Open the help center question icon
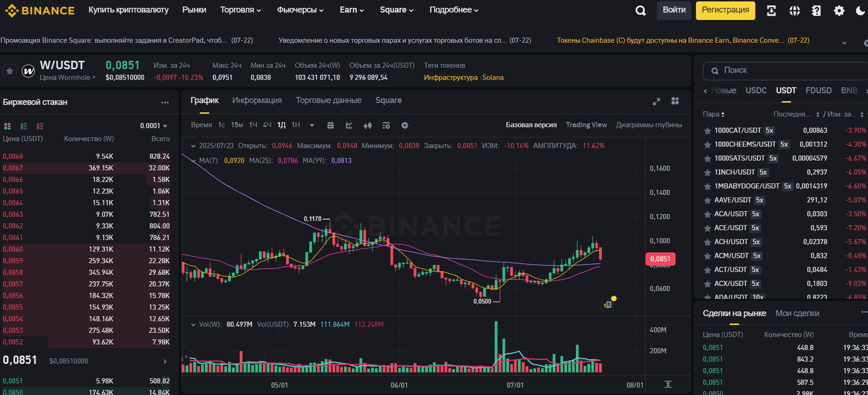 817,11
